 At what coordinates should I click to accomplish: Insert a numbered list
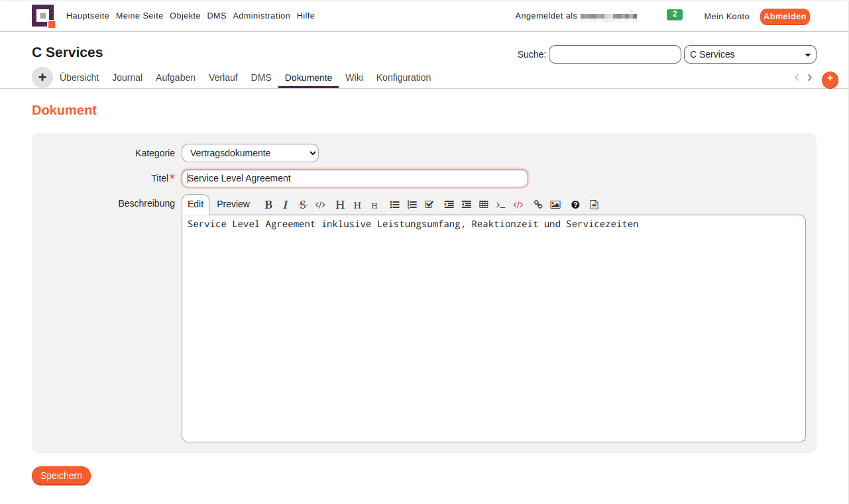tap(412, 205)
